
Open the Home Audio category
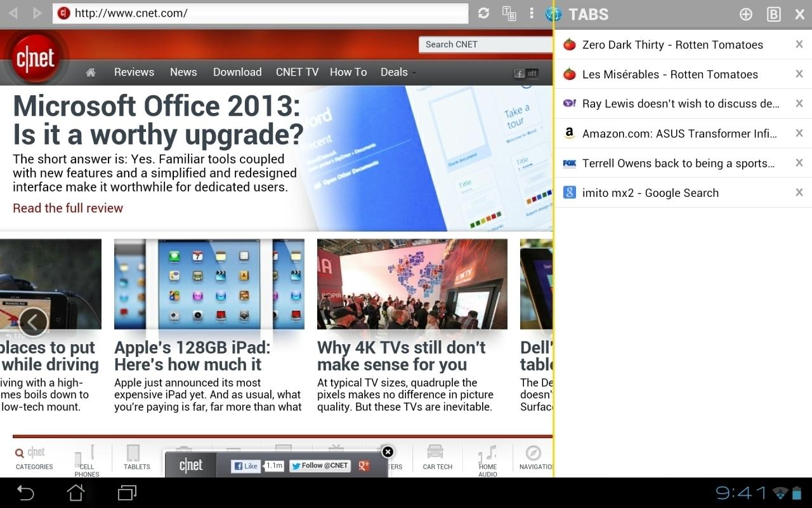pos(488,461)
